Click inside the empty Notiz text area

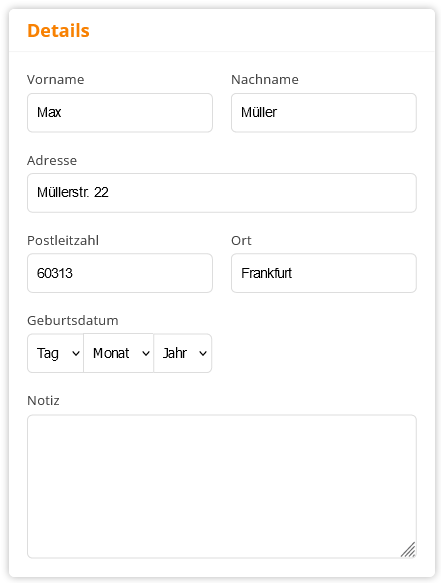[x=222, y=487]
